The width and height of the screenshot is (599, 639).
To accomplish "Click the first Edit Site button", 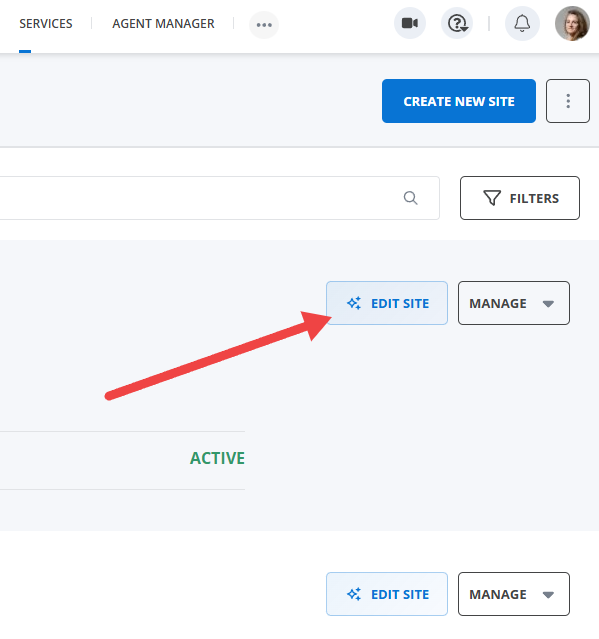I will click(x=387, y=303).
